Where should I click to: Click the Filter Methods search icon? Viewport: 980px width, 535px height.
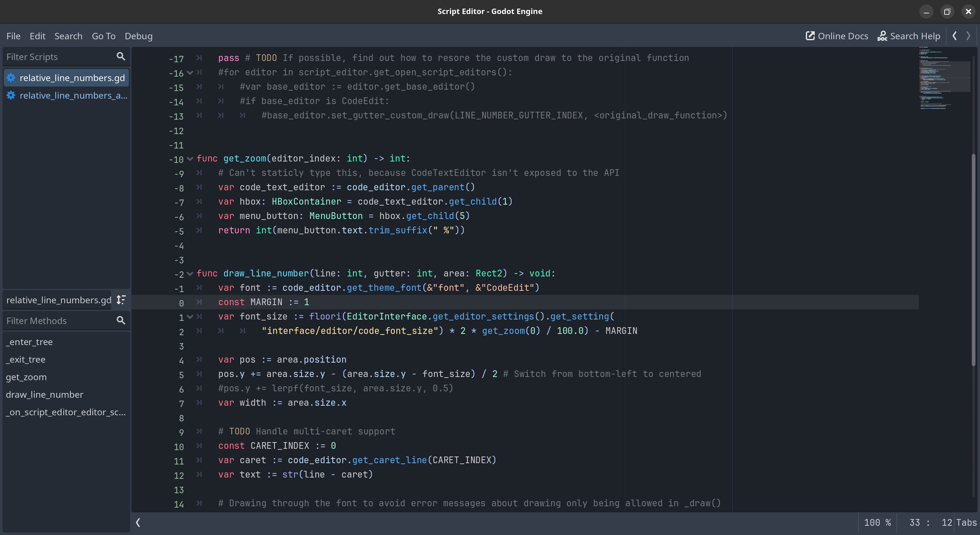click(121, 320)
